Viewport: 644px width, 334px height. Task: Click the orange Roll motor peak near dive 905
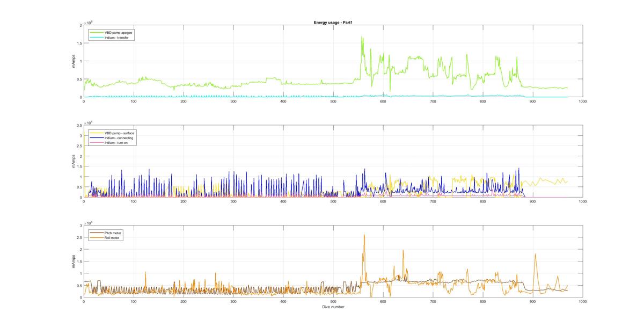535,255
